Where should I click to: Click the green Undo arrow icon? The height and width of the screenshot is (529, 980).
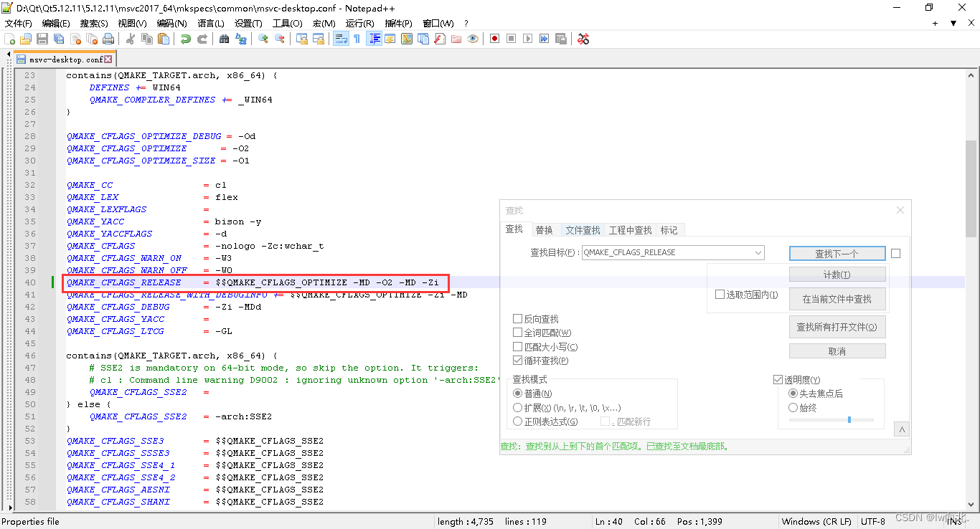coord(186,39)
